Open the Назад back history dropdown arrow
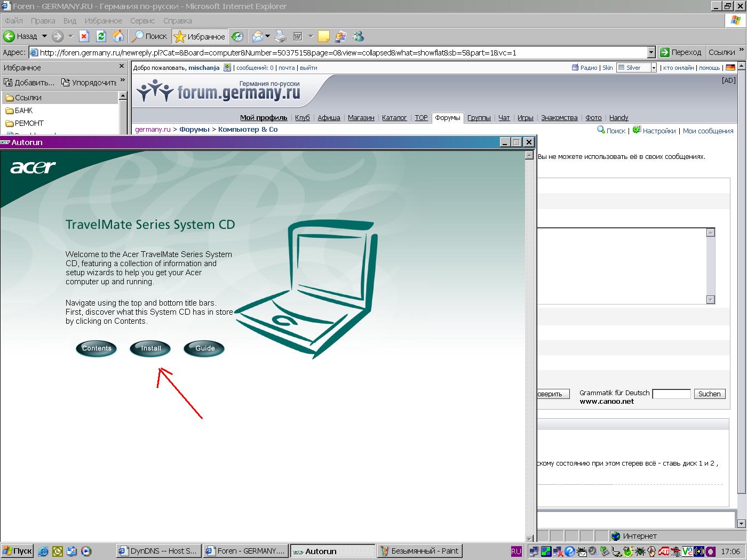The width and height of the screenshot is (747, 560). click(44, 36)
